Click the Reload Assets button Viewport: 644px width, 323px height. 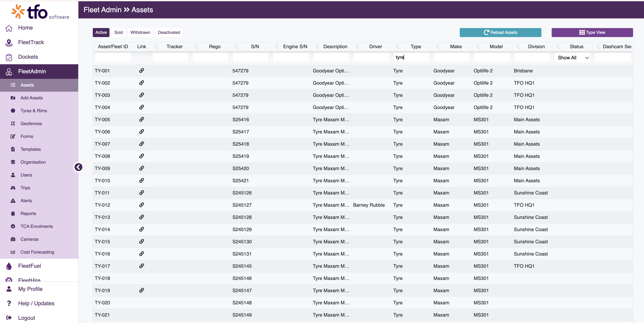click(500, 33)
